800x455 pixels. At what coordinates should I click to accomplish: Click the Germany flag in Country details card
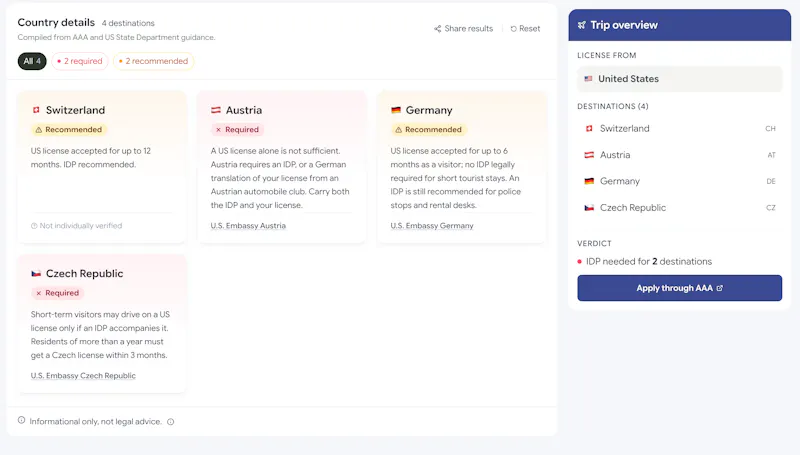[396, 110]
